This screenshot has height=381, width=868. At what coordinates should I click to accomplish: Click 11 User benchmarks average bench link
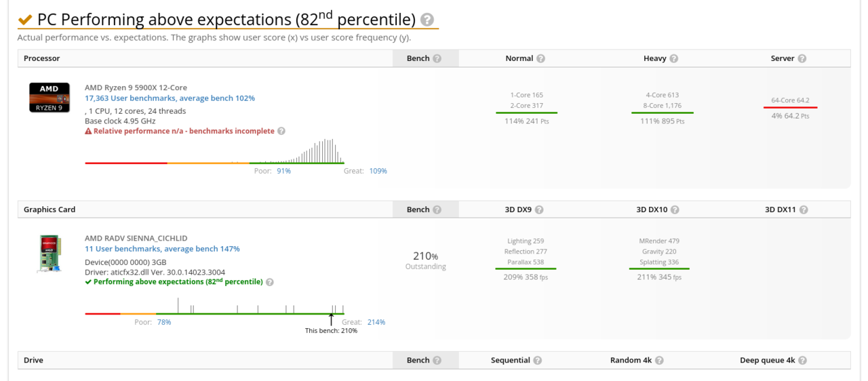pyautogui.click(x=162, y=249)
